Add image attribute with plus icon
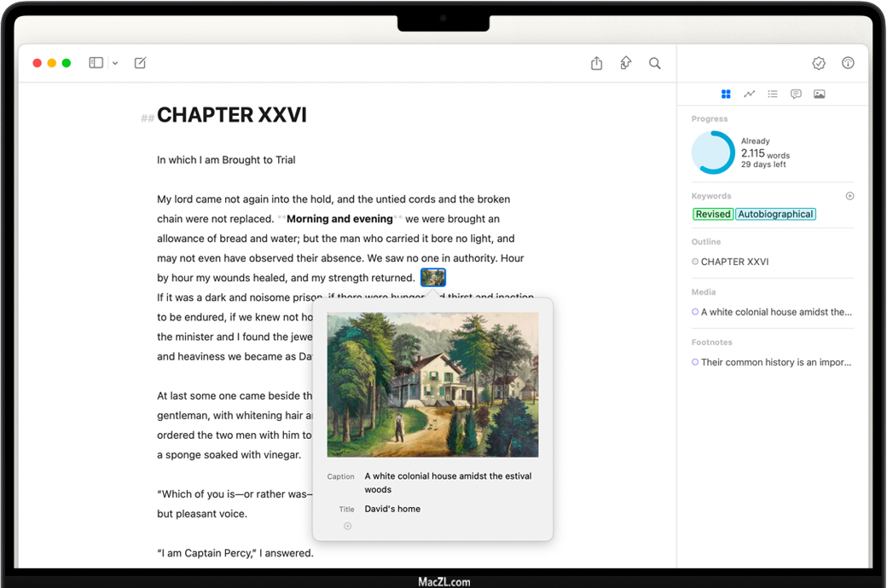 [348, 527]
